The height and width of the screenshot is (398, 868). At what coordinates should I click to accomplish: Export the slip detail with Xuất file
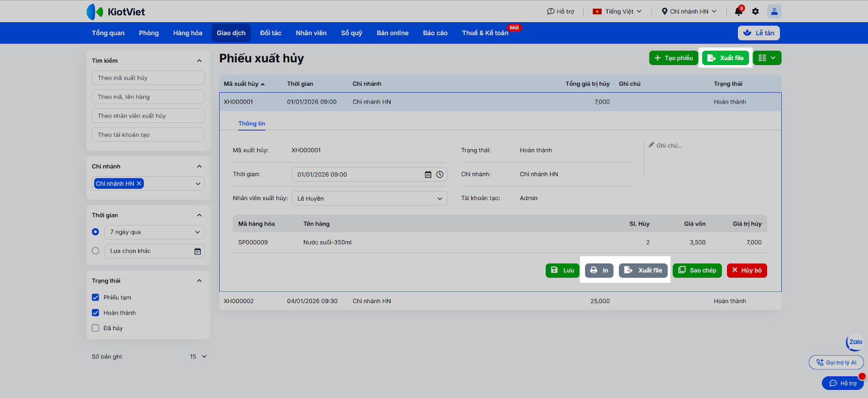[x=643, y=270]
